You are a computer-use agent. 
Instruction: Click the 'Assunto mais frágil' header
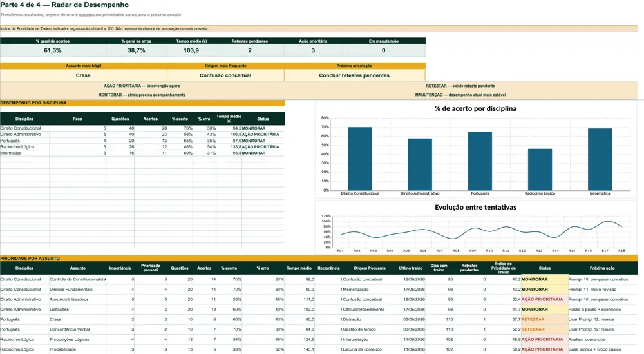click(x=83, y=66)
